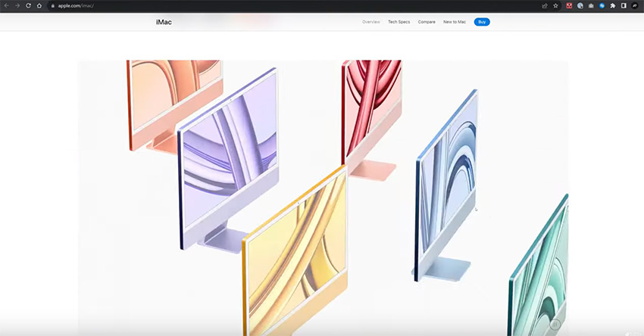Open the browser home page icon
Image resolution: width=644 pixels, height=336 pixels.
click(39, 6)
